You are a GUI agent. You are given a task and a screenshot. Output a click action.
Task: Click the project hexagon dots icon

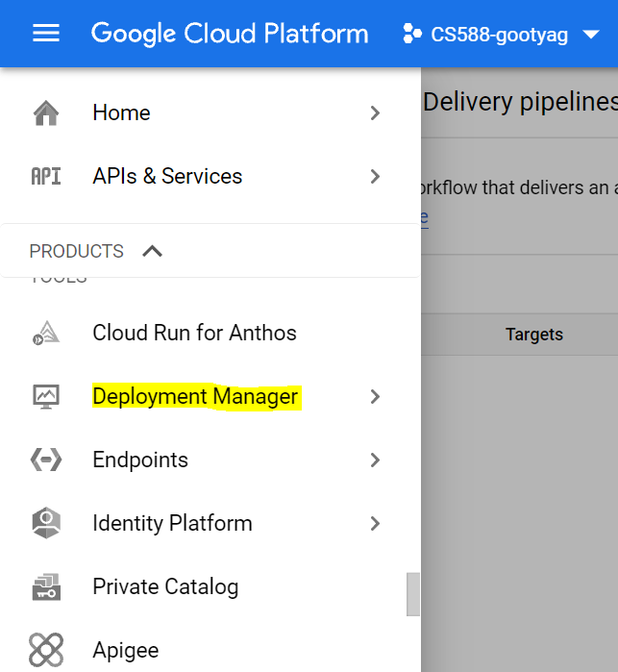coord(412,34)
